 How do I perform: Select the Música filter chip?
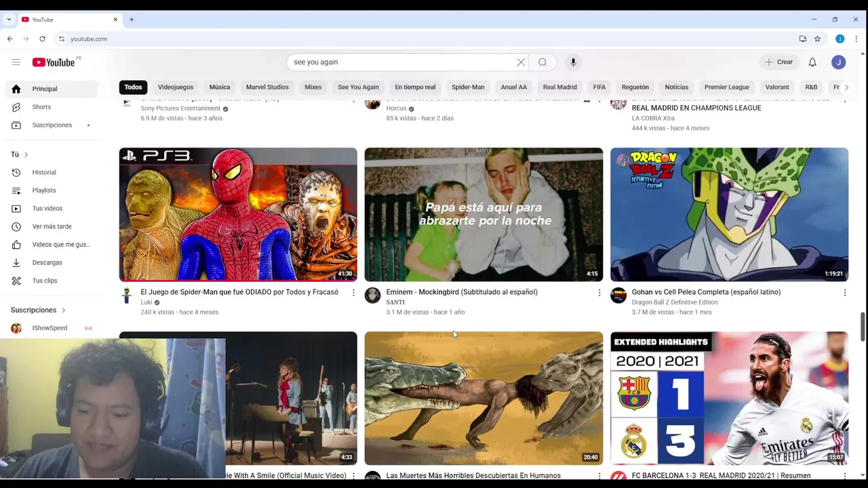(x=220, y=87)
